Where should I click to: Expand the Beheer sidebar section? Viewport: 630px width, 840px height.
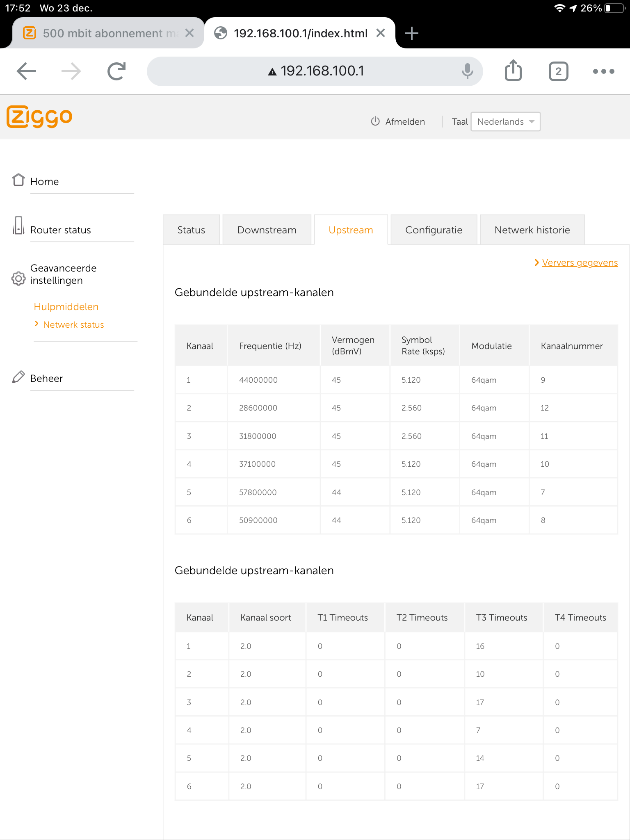tap(46, 378)
